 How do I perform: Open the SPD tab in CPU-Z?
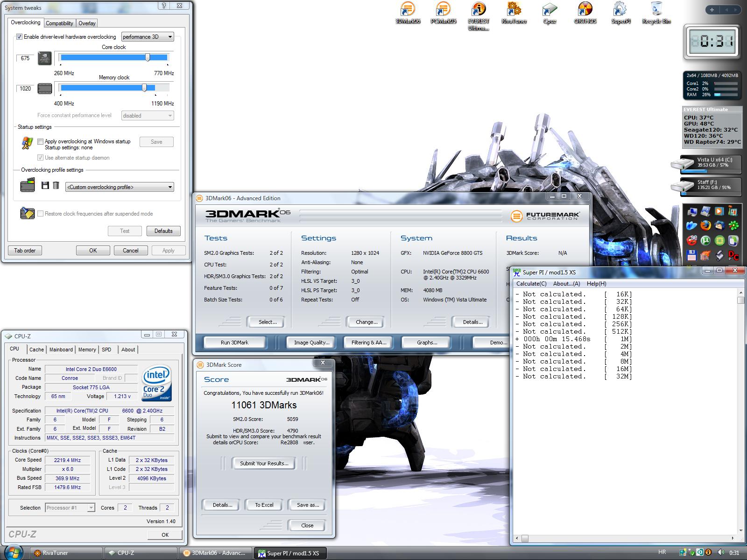[106, 350]
